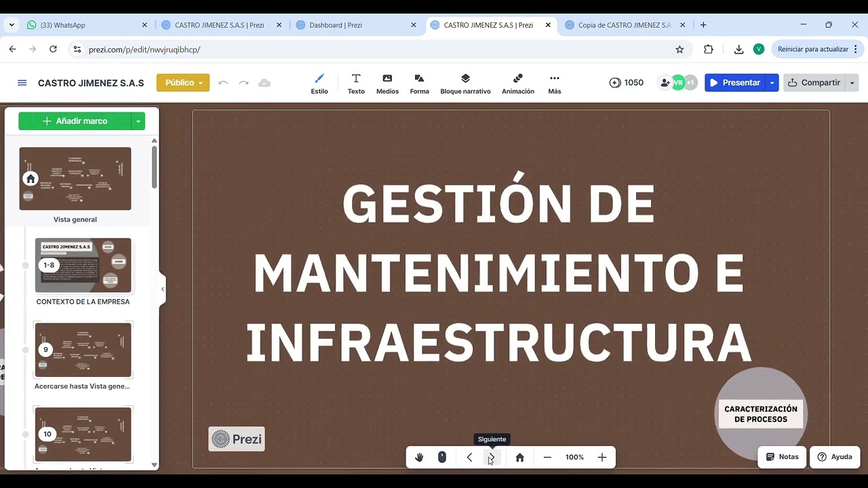Open Bloque narrativo tool
Image resolution: width=868 pixels, height=488 pixels.
coord(465,83)
